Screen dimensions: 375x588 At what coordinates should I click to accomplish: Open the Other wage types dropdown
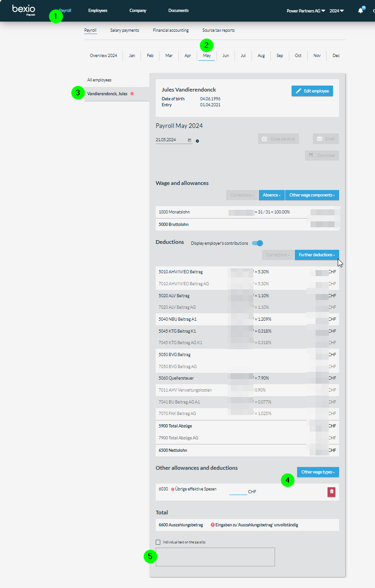coord(318,472)
